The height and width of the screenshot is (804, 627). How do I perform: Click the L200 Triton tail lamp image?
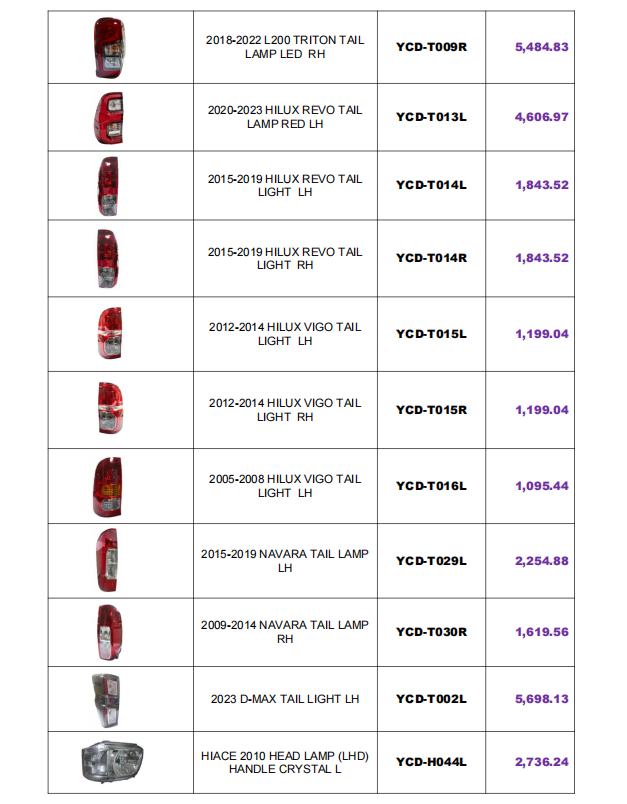tap(109, 48)
